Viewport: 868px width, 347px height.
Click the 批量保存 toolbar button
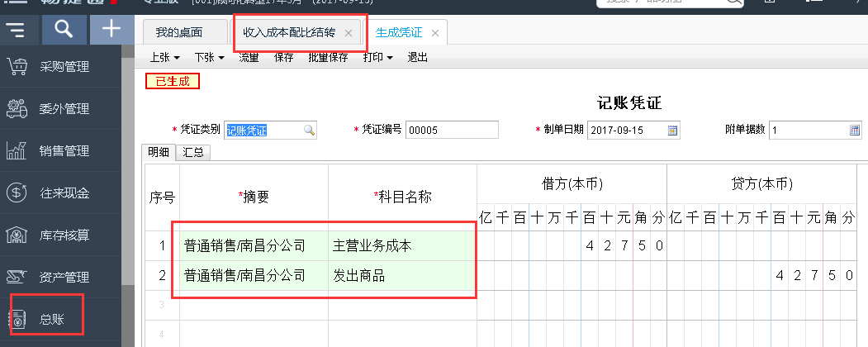(328, 58)
